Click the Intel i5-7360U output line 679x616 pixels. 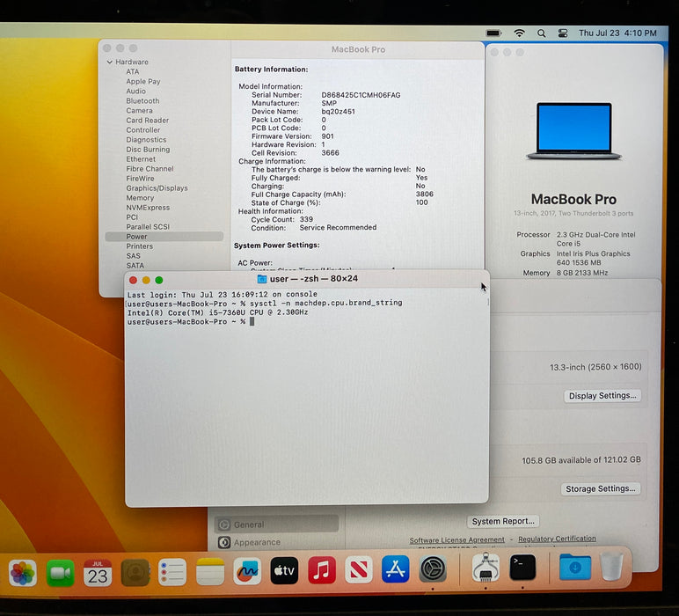click(x=217, y=312)
